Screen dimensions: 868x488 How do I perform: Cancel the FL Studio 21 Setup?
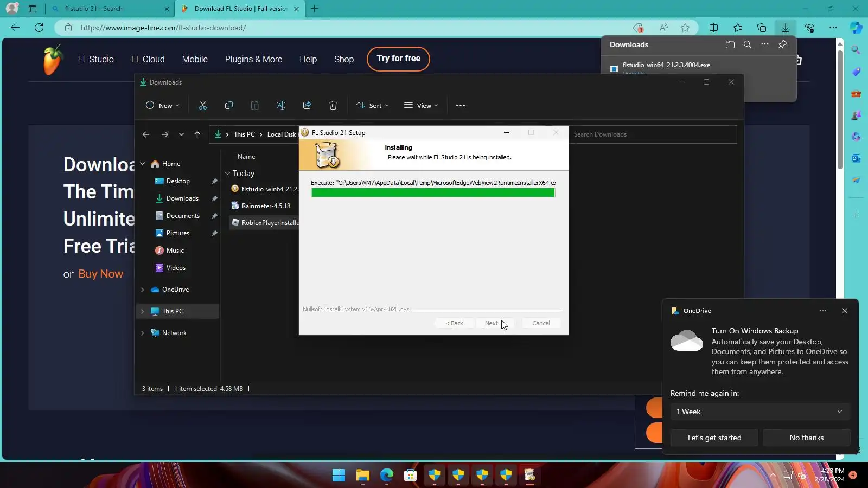tap(541, 323)
